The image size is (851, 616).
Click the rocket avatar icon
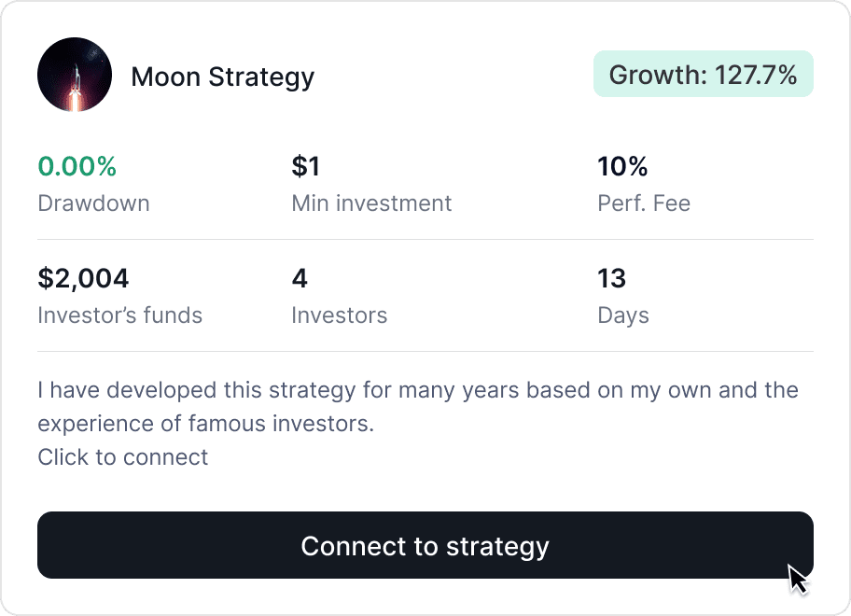[x=75, y=75]
